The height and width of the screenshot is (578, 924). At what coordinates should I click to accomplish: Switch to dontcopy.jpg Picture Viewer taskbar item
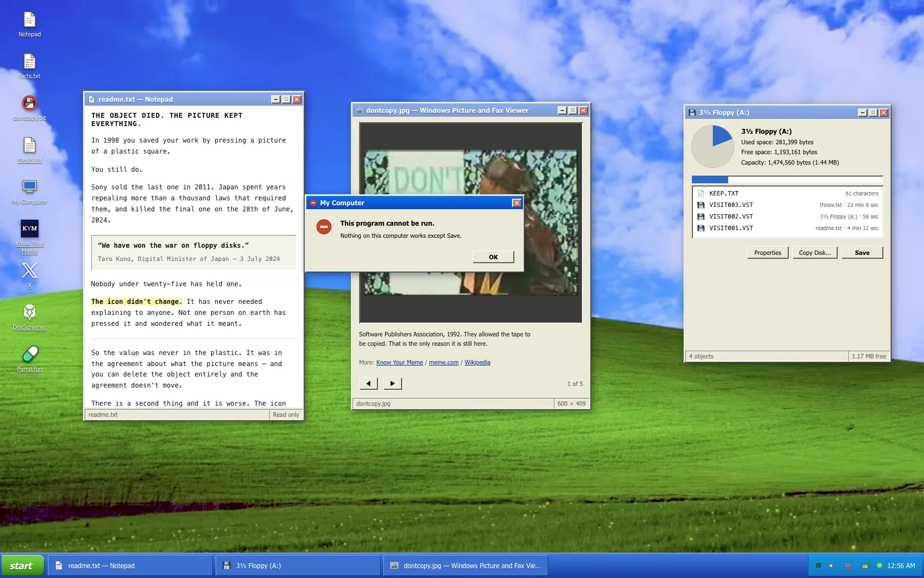click(466, 566)
